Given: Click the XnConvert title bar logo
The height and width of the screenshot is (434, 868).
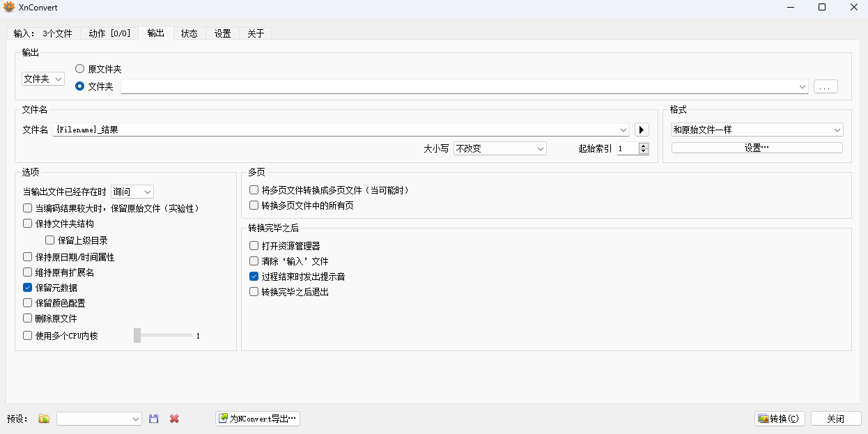Looking at the screenshot, I should (7, 7).
